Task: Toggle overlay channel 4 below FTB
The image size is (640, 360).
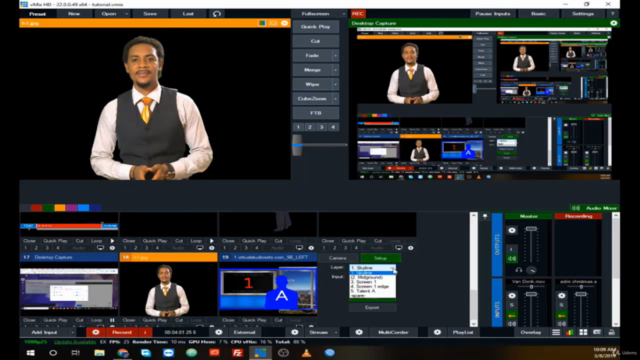Action: click(x=333, y=127)
